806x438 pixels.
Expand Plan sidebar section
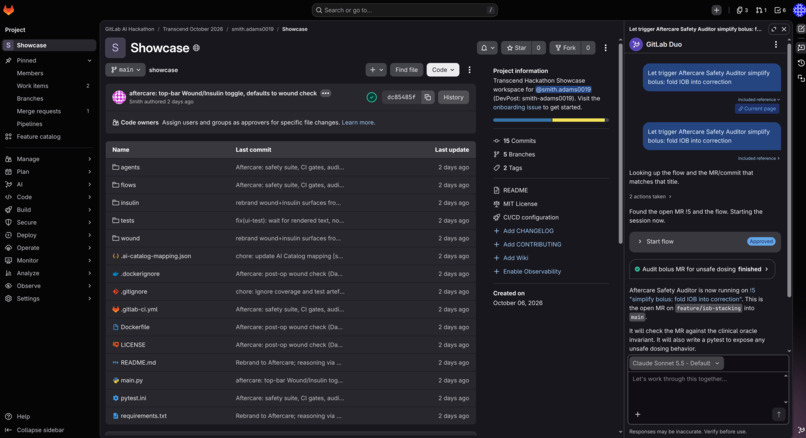[48, 172]
